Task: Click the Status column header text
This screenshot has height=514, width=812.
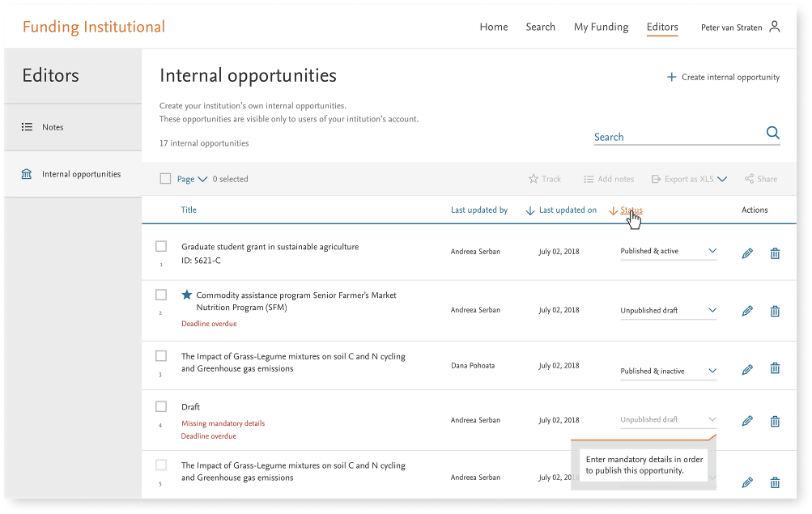Action: (631, 210)
